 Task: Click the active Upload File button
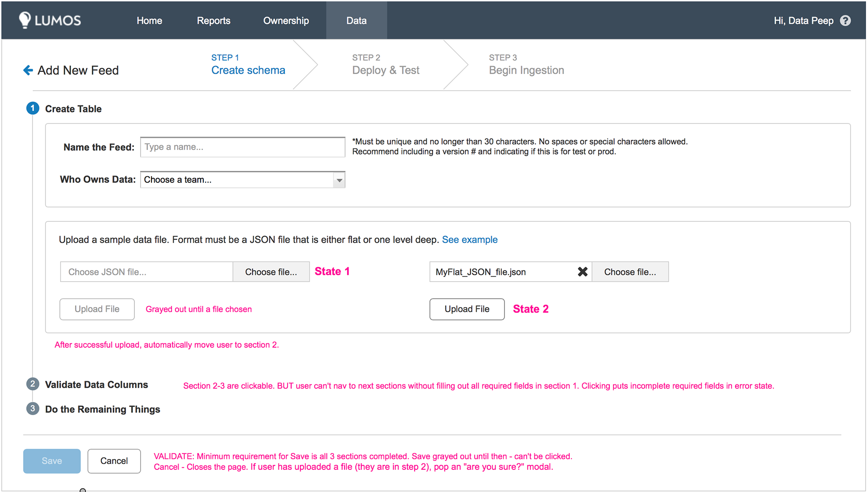(x=467, y=309)
